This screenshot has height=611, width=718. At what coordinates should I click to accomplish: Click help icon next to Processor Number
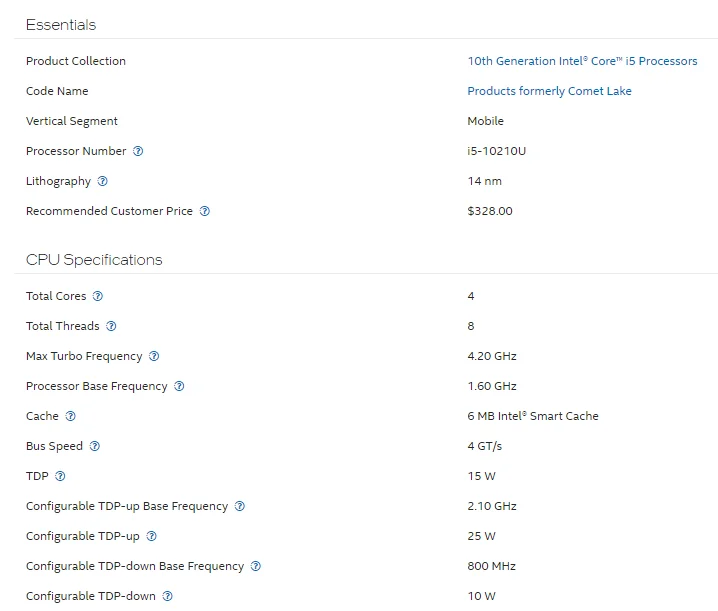(138, 151)
